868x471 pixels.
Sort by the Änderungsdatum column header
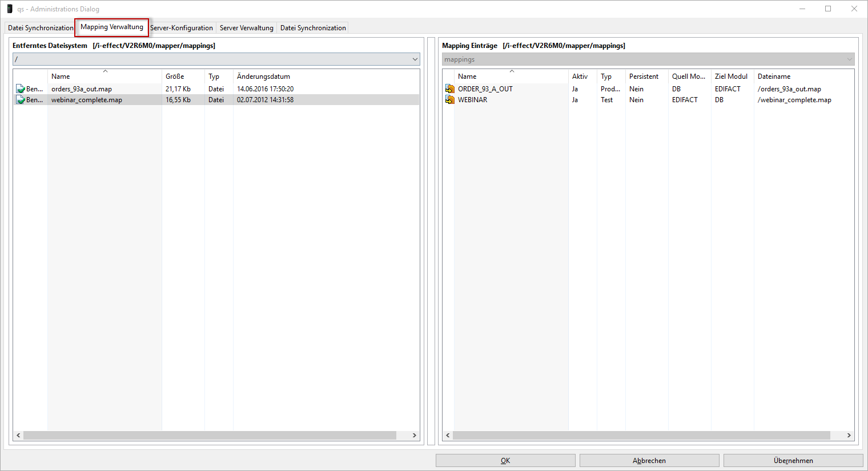point(263,77)
